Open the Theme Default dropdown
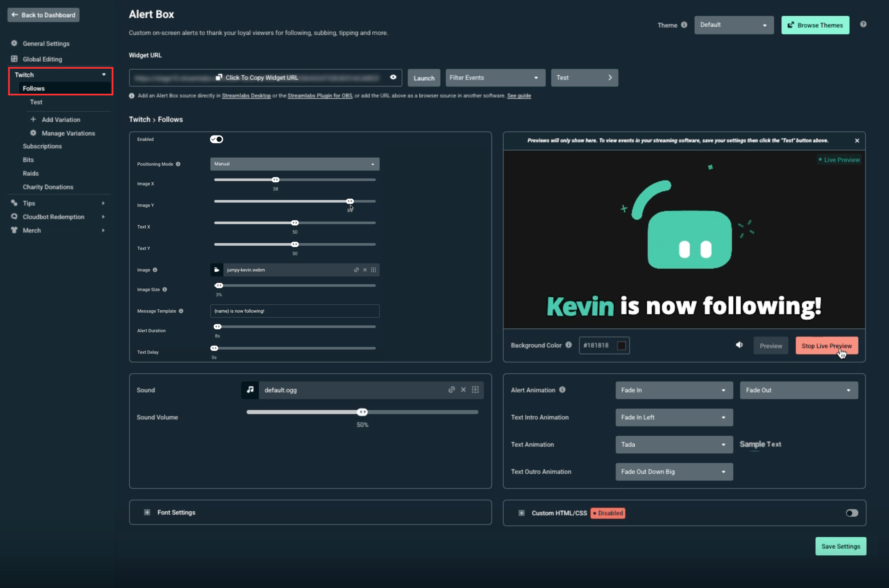The image size is (889, 588). [734, 25]
